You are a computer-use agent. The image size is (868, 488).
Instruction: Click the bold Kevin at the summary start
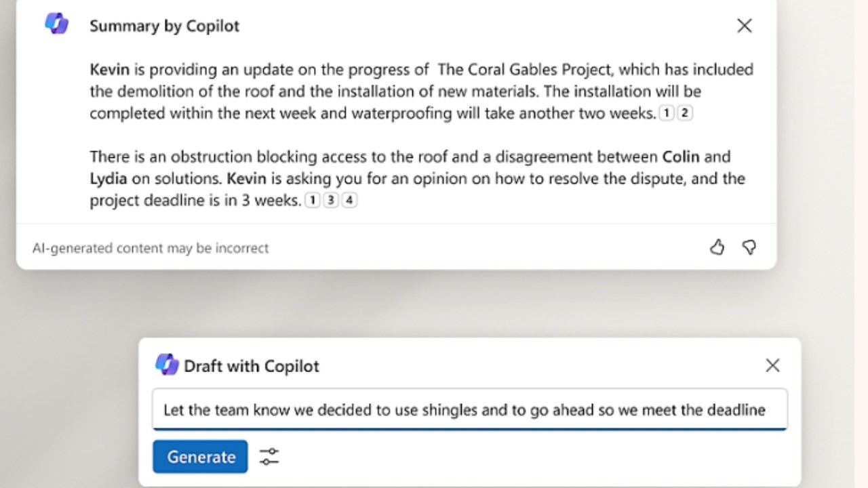pos(109,69)
